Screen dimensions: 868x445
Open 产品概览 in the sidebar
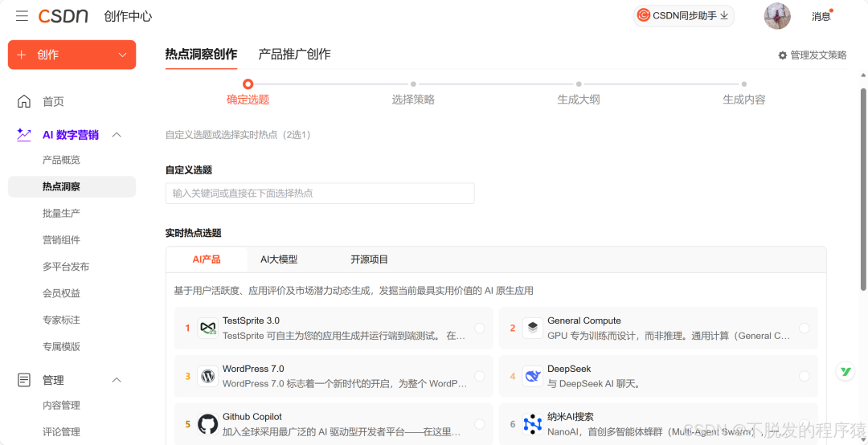[x=61, y=160]
